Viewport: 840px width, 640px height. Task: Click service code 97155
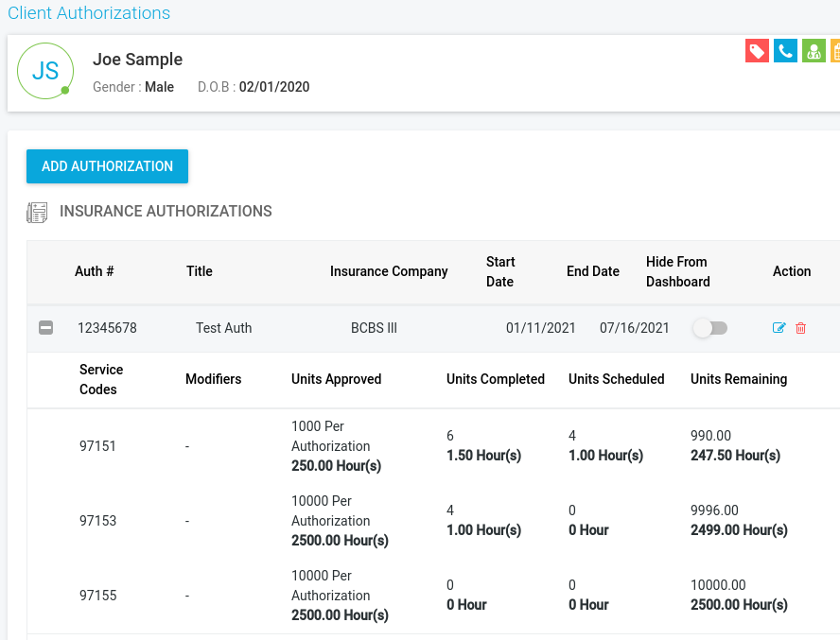97,596
